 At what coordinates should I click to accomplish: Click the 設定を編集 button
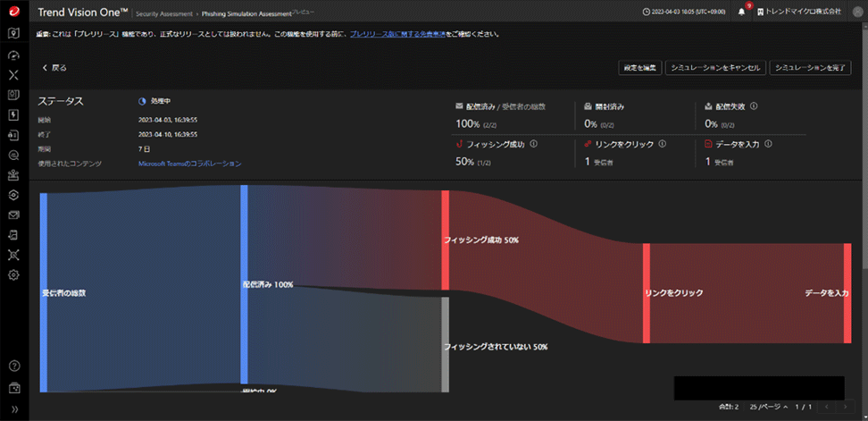pos(639,68)
